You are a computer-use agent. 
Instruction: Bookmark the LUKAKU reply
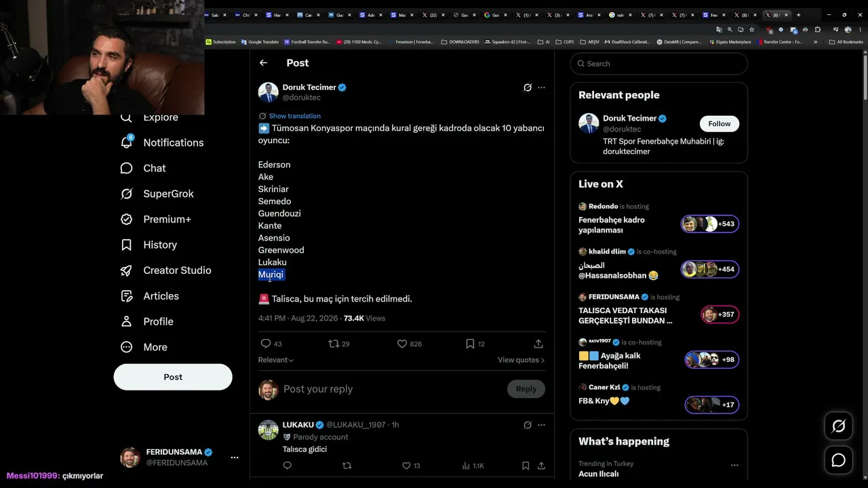(x=526, y=466)
